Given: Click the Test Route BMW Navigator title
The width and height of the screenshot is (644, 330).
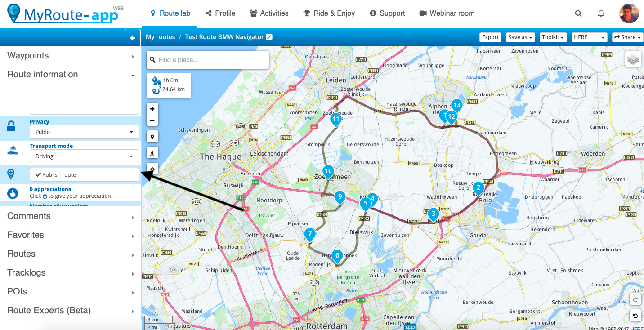Looking at the screenshot, I should click(224, 37).
